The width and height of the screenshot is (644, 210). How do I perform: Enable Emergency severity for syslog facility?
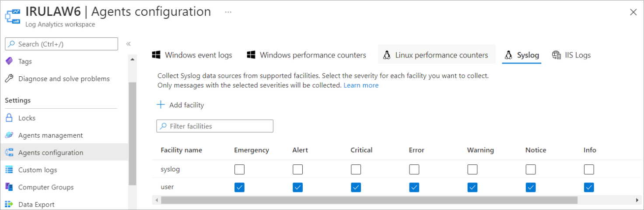point(239,169)
